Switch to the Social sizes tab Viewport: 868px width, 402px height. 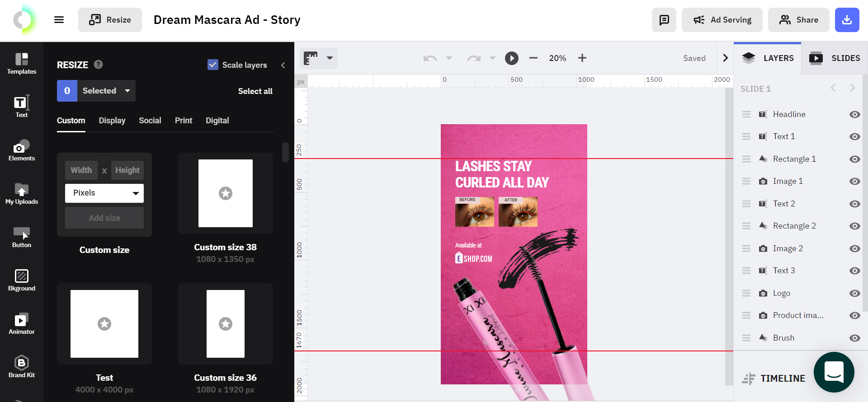point(150,121)
